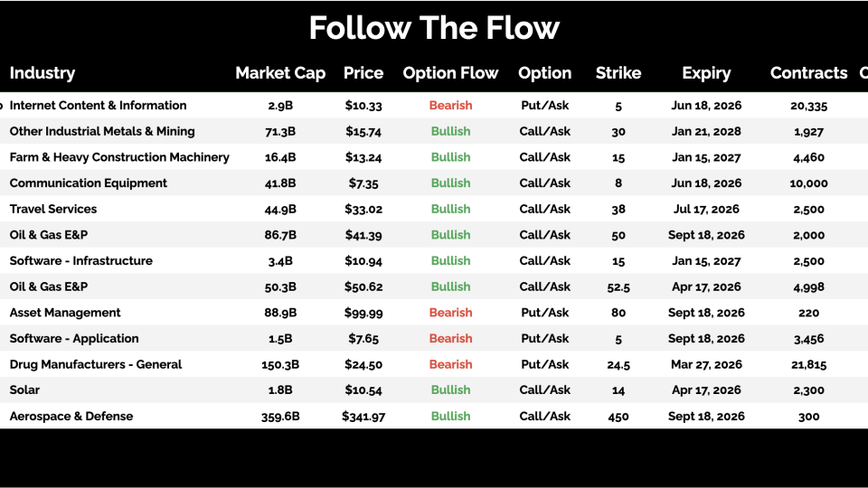Click the Travel Services industry cell

[x=53, y=209]
